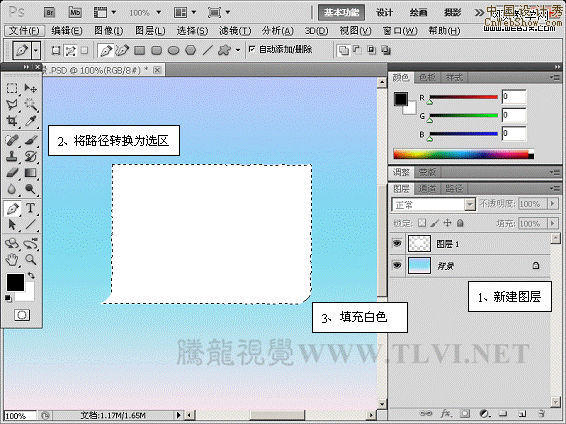
Task: Launch Bridge with the Br icon
Action: [x=49, y=13]
